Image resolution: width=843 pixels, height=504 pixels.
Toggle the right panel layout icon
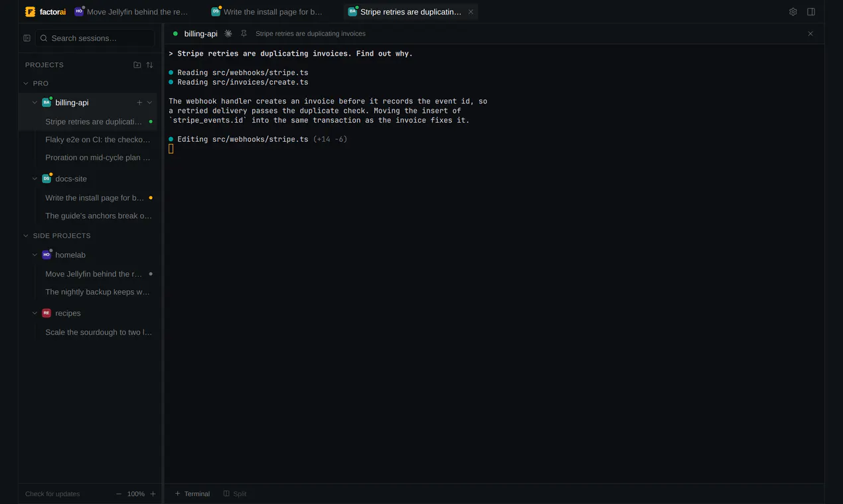pos(811,12)
